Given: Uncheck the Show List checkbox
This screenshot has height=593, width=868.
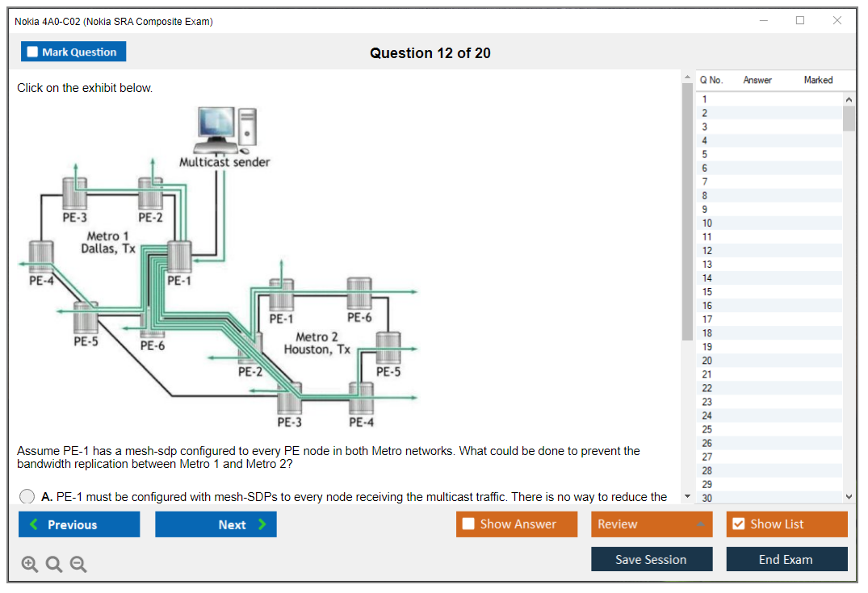Looking at the screenshot, I should coord(738,524).
